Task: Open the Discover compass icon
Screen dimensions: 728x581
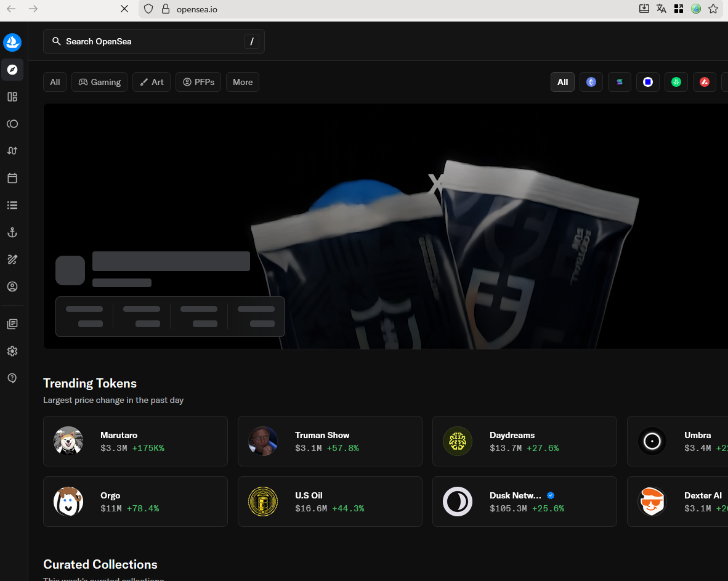Action: point(12,70)
